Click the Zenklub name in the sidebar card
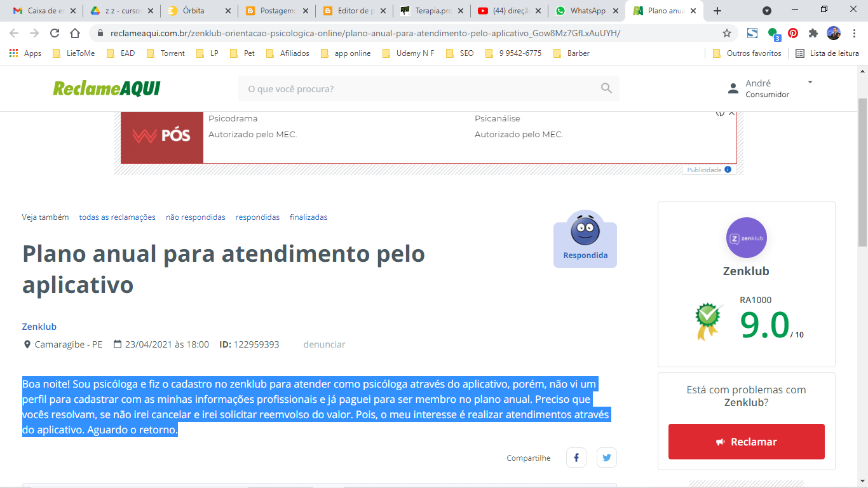 click(746, 271)
